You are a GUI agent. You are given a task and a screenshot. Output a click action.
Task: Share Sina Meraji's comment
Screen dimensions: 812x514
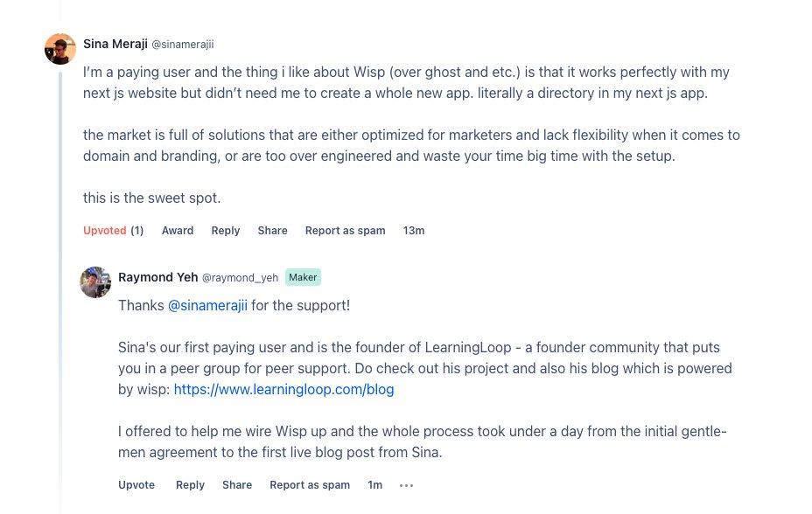(x=272, y=231)
